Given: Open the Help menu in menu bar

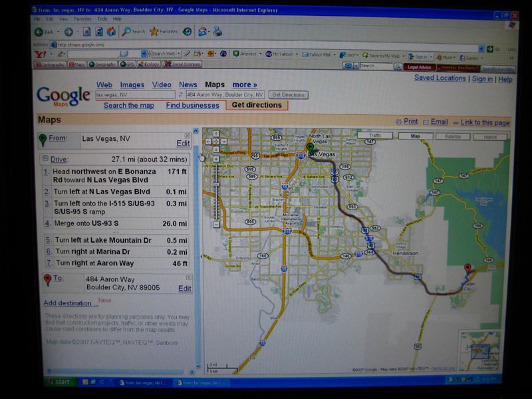Looking at the screenshot, I should point(117,19).
